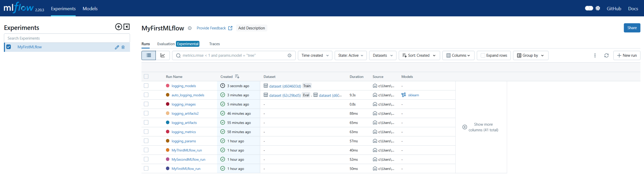This screenshot has height=178, width=644.
Task: Click the finished status icon for logging_params
Action: 222,141
